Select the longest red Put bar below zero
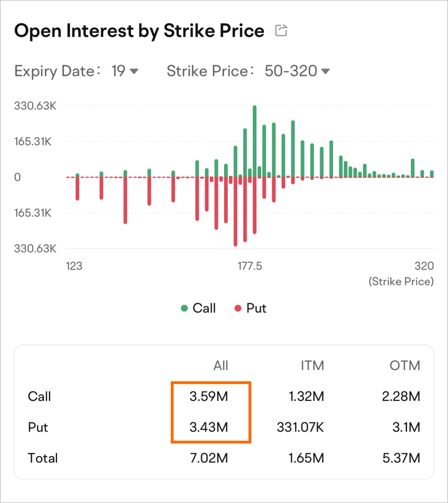This screenshot has height=503, width=448. (235, 210)
